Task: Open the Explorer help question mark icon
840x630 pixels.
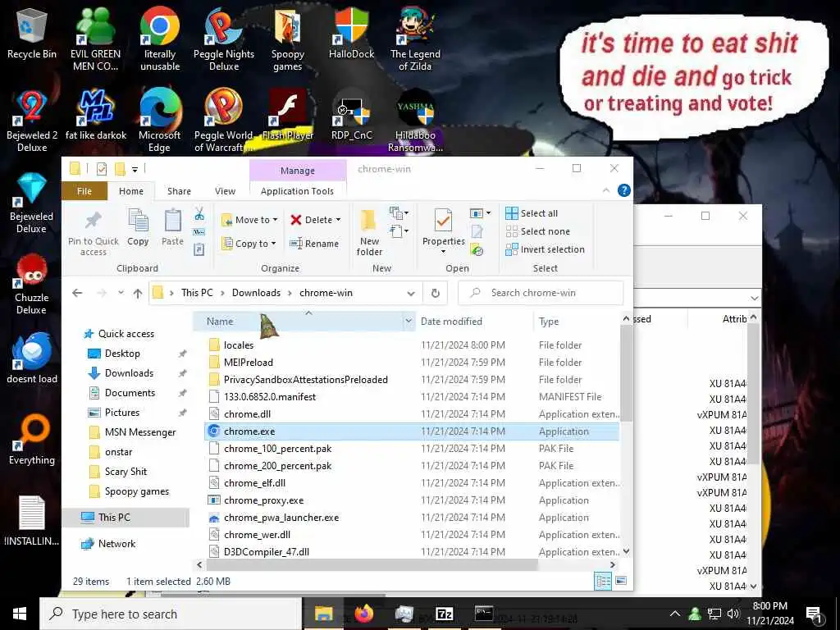Action: pyautogui.click(x=623, y=190)
